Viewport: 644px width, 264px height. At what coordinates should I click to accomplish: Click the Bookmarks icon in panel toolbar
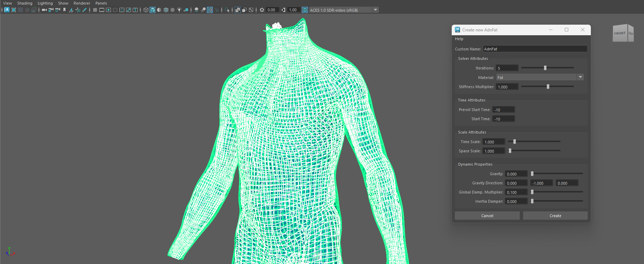(64, 10)
